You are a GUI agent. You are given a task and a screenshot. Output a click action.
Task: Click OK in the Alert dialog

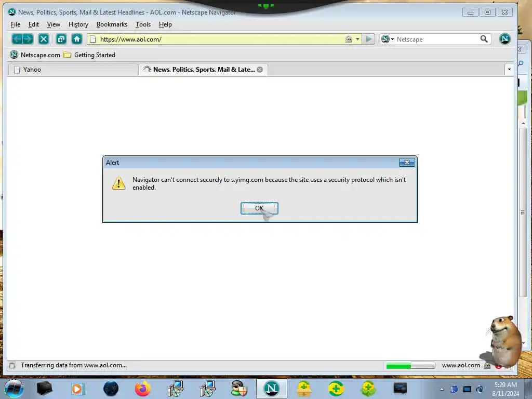click(x=259, y=208)
